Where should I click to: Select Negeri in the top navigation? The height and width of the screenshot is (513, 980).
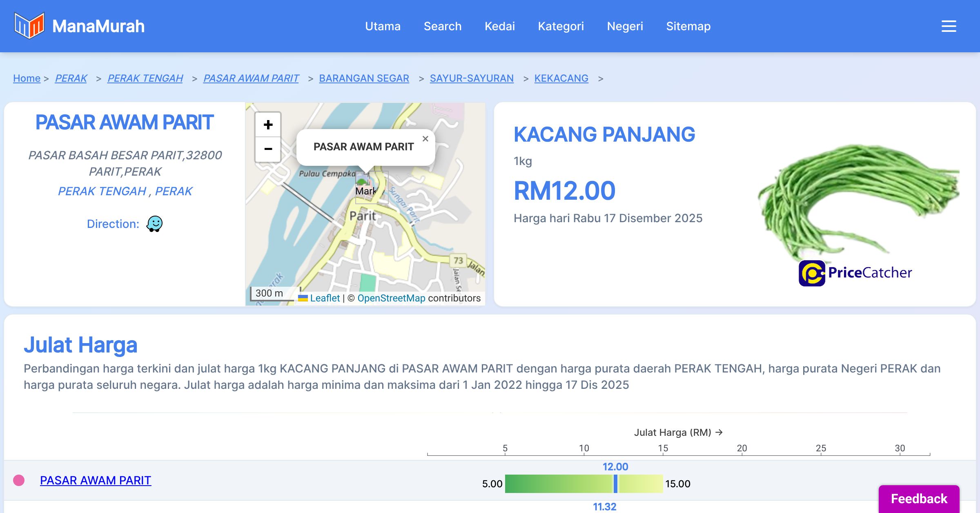(x=625, y=26)
